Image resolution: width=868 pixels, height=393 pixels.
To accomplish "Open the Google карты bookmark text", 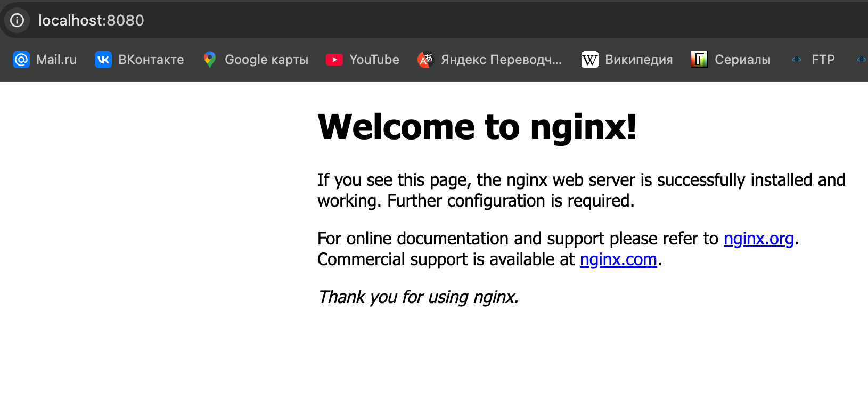I will [266, 60].
